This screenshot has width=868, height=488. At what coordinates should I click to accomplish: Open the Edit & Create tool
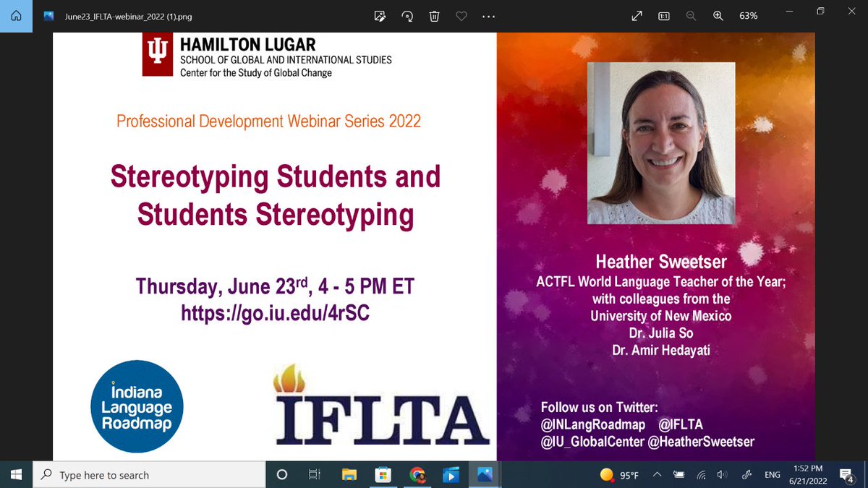coord(379,15)
